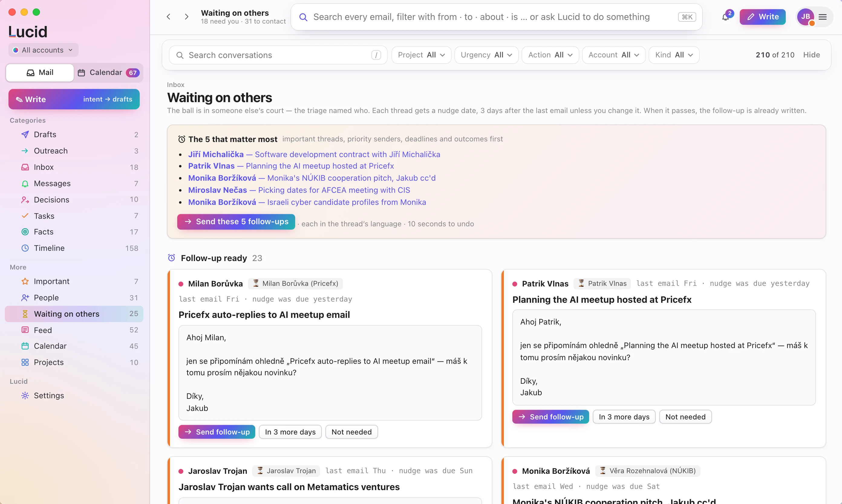Open Timeline category with clock icon

tap(74, 248)
